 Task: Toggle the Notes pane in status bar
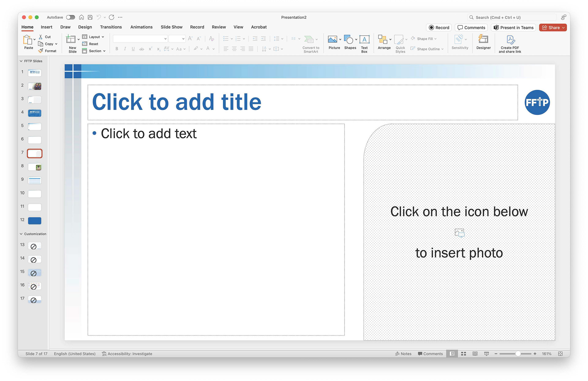pos(403,354)
